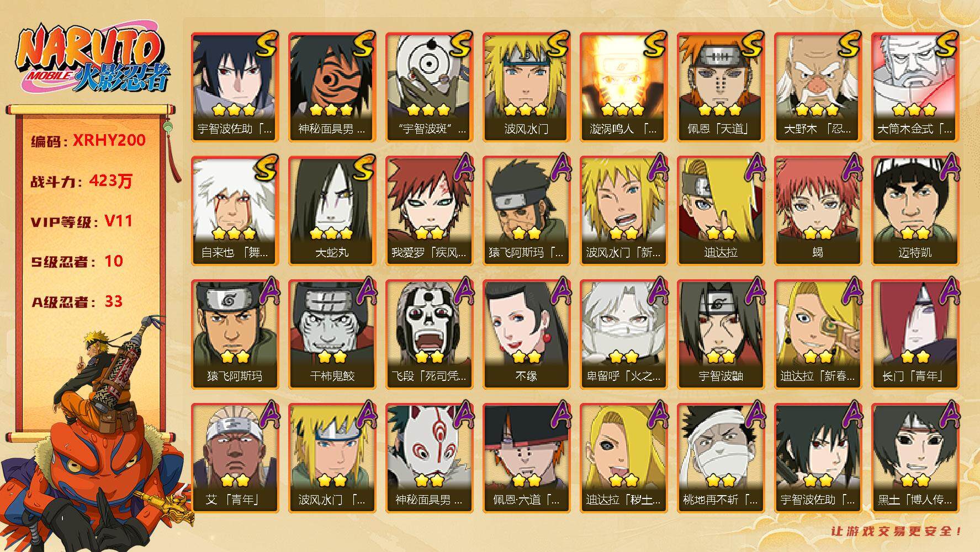Select the 波风水门 S-rank ninja card
The width and height of the screenshot is (980, 552).
tap(526, 87)
